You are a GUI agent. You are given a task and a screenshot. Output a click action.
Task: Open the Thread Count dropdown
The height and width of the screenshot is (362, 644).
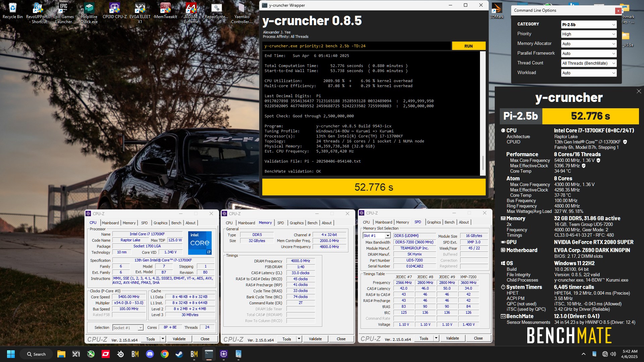(x=589, y=63)
